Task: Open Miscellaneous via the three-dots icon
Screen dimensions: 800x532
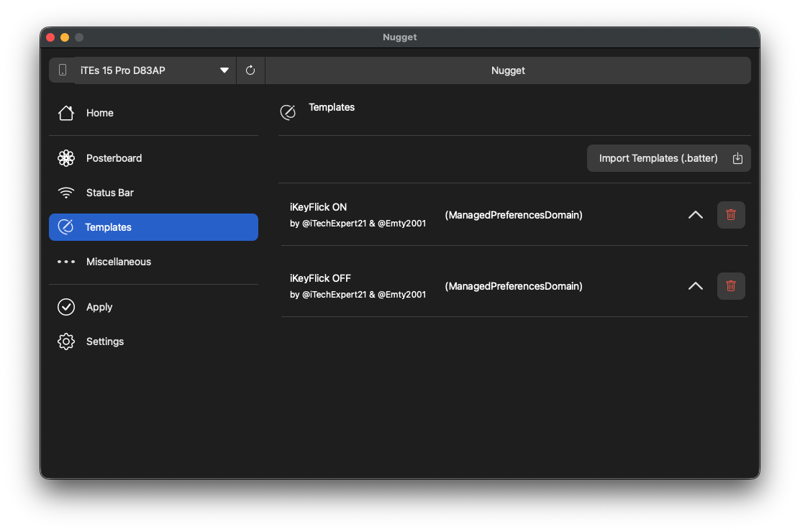Action: 66,262
